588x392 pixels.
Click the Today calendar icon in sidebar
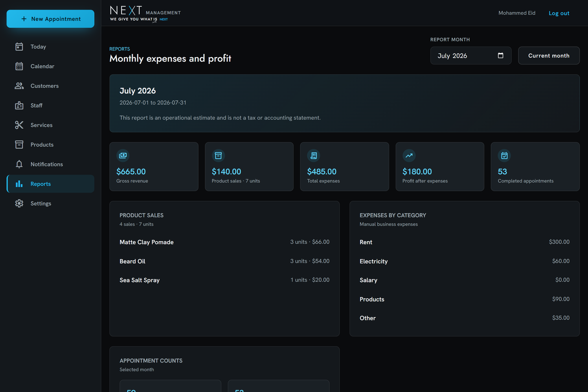tap(19, 46)
